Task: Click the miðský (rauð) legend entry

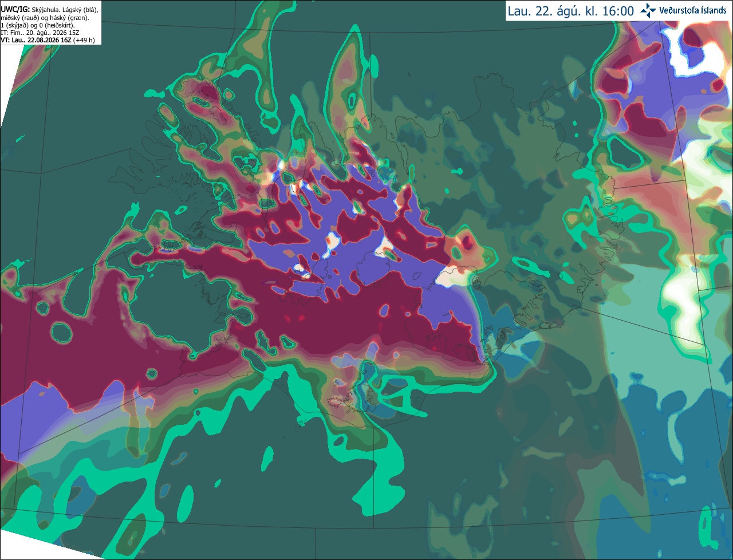Action: click(19, 18)
